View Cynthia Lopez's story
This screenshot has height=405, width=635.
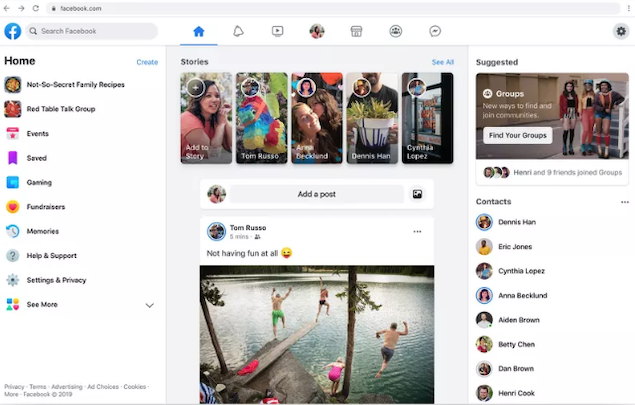tap(428, 118)
